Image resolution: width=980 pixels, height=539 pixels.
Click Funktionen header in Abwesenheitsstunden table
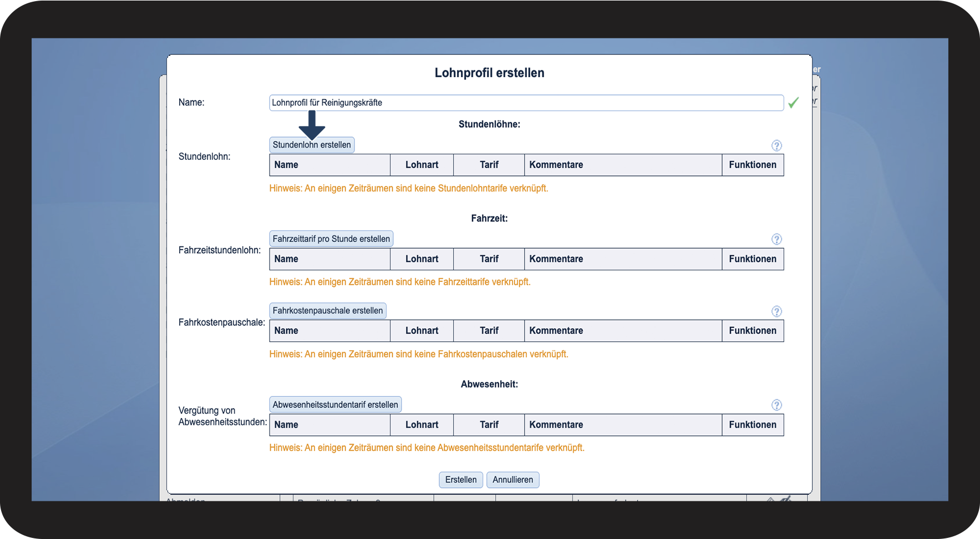point(753,425)
